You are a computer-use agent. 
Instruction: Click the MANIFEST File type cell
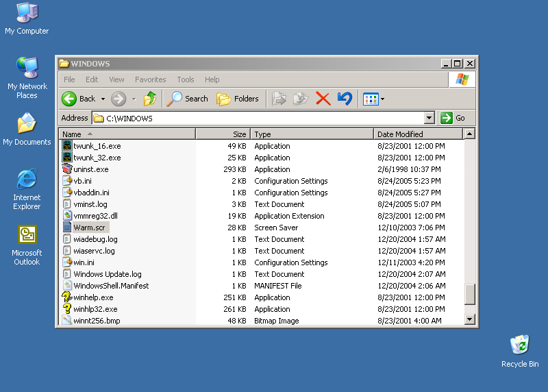[x=278, y=286]
